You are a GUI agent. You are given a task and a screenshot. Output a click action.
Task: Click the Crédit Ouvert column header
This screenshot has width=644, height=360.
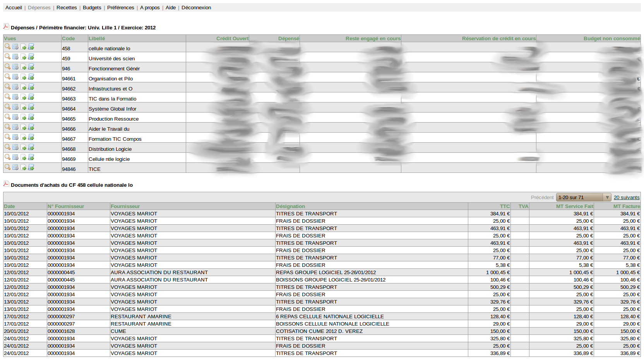(232, 39)
